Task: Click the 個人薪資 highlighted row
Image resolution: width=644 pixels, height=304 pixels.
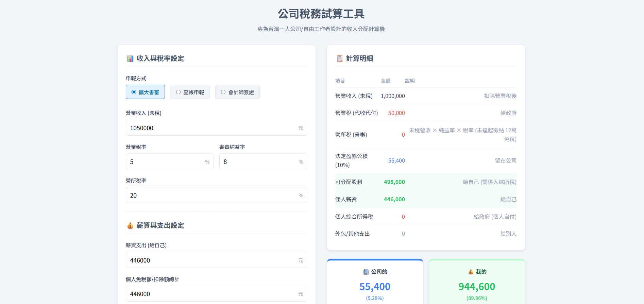Action: (425, 199)
